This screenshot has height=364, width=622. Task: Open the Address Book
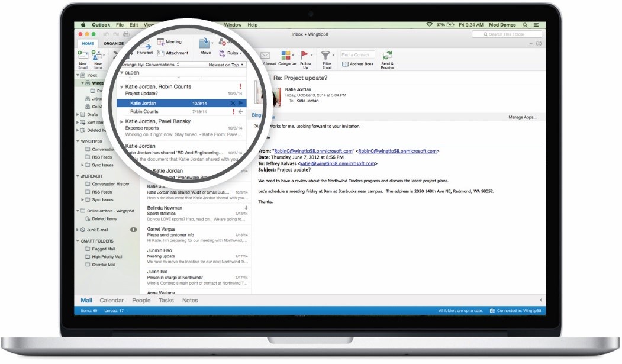click(x=358, y=63)
